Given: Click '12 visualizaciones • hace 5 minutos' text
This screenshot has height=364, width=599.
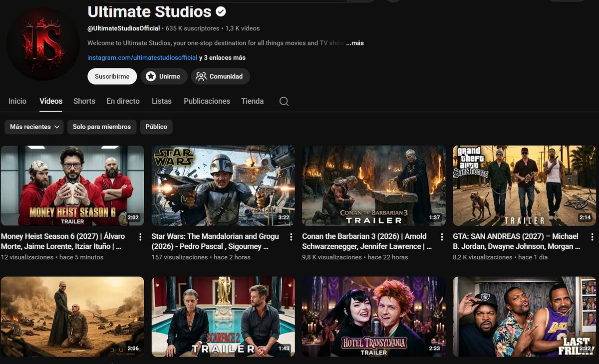Looking at the screenshot, I should (x=52, y=257).
